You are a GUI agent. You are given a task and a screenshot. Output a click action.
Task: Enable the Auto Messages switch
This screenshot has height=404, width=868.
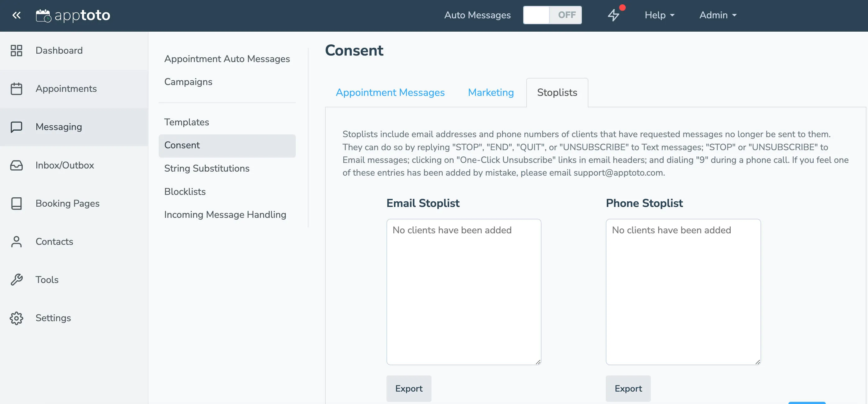tap(552, 15)
